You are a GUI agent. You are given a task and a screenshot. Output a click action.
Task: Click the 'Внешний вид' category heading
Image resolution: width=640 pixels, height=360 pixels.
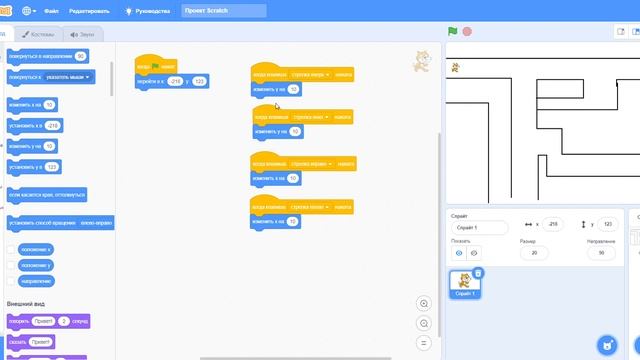point(26,304)
